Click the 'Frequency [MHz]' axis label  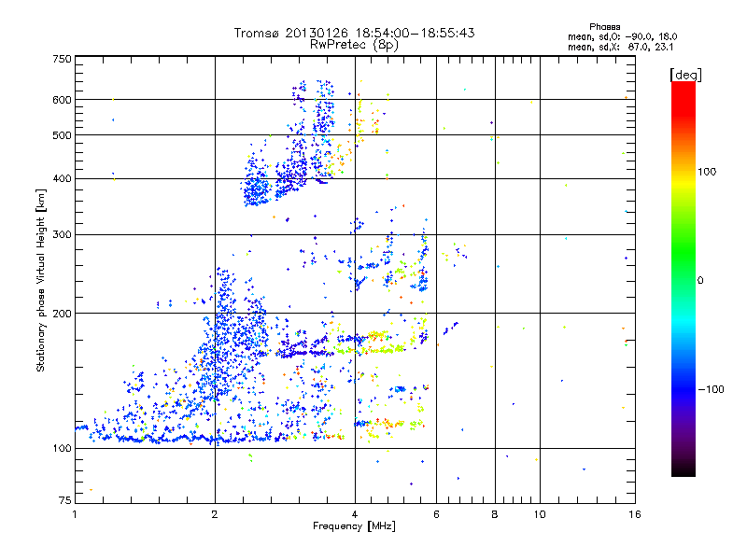tap(354, 526)
